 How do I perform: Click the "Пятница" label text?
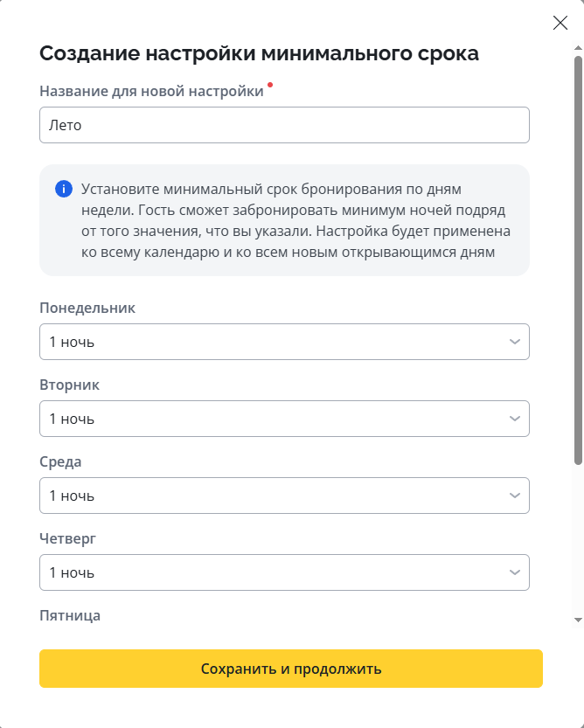coord(70,615)
